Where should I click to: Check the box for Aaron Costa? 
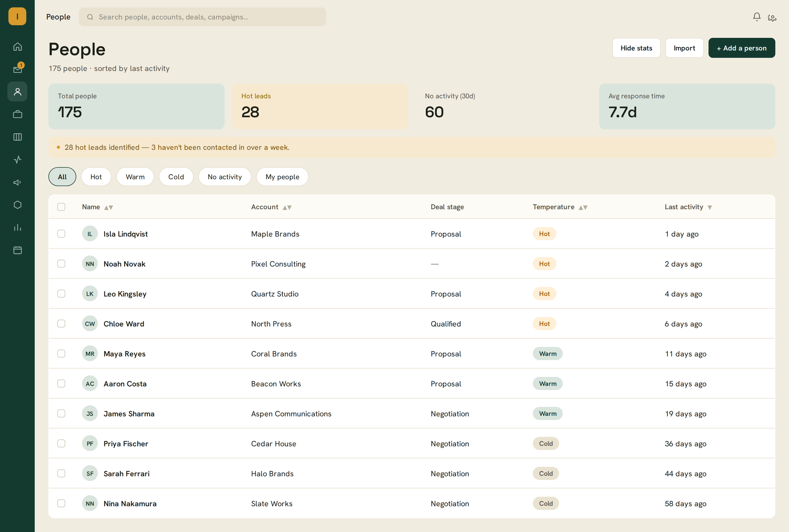[x=62, y=384]
